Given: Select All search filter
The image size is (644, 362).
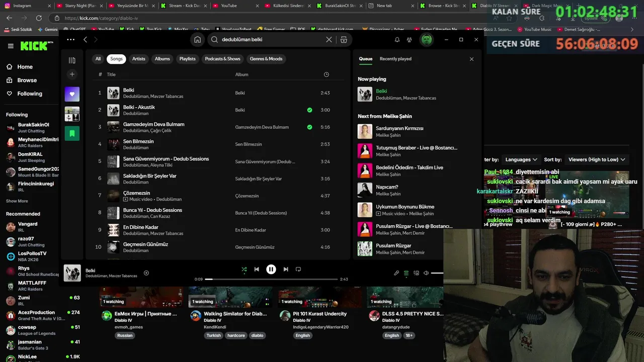Looking at the screenshot, I should click(x=98, y=59).
